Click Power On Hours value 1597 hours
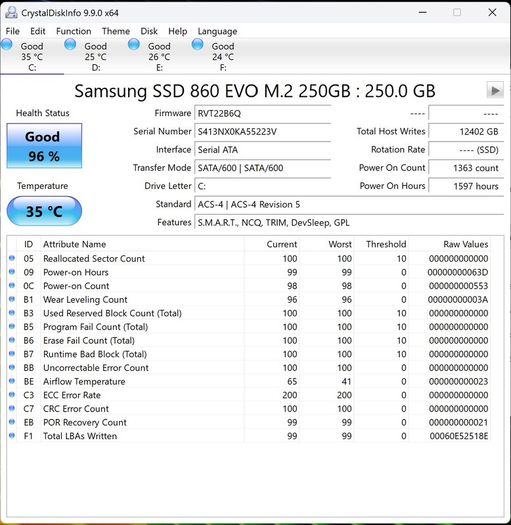511x525 pixels. tap(466, 186)
